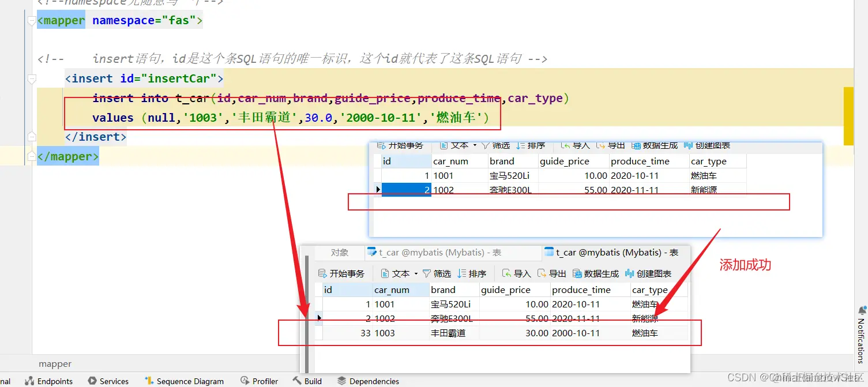The height and width of the screenshot is (387, 868).
Task: Click the closing </mapper> tag text
Action: click(68, 156)
